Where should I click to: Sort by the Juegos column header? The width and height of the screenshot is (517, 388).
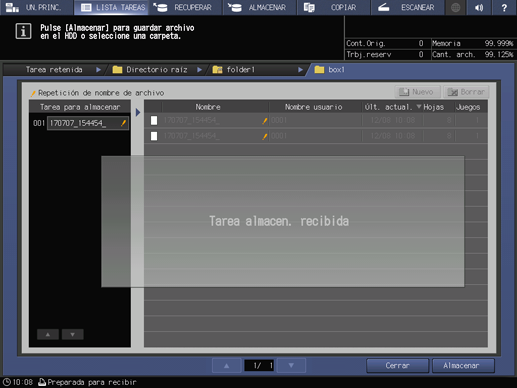click(x=468, y=107)
